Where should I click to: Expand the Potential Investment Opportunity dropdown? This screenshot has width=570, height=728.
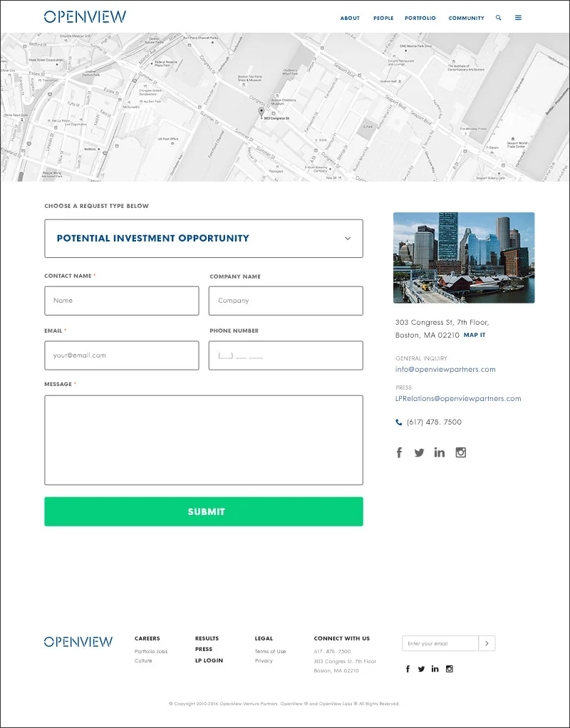(204, 238)
